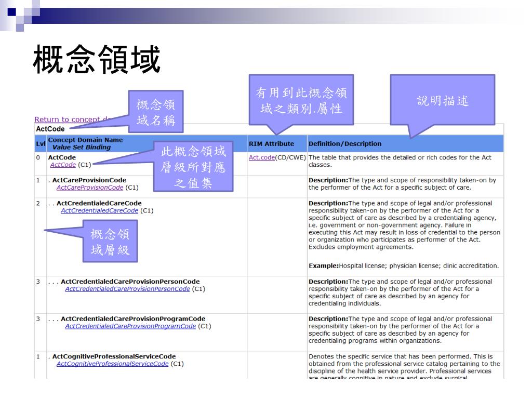Select the '概念領域層級' callout box
This screenshot has width=532, height=399.
tap(110, 241)
